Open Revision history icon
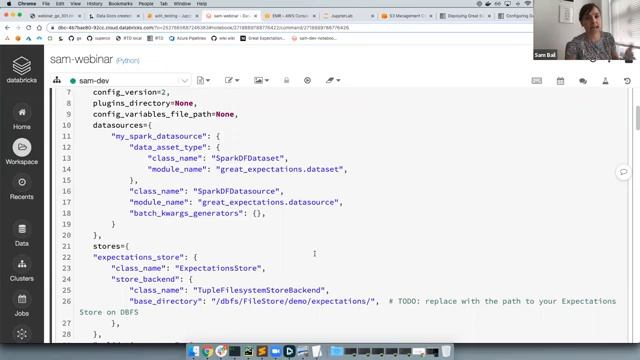This screenshot has width=640, height=360. 627,81
